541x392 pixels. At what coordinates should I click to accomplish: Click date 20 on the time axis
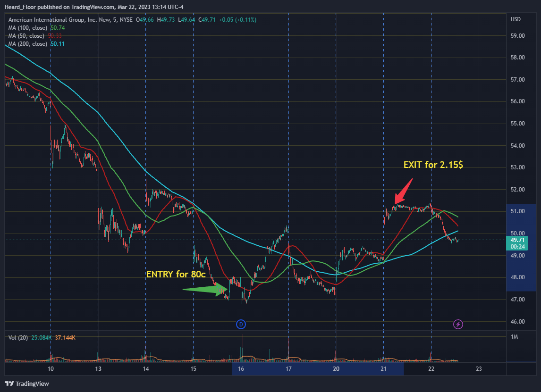coord(336,368)
